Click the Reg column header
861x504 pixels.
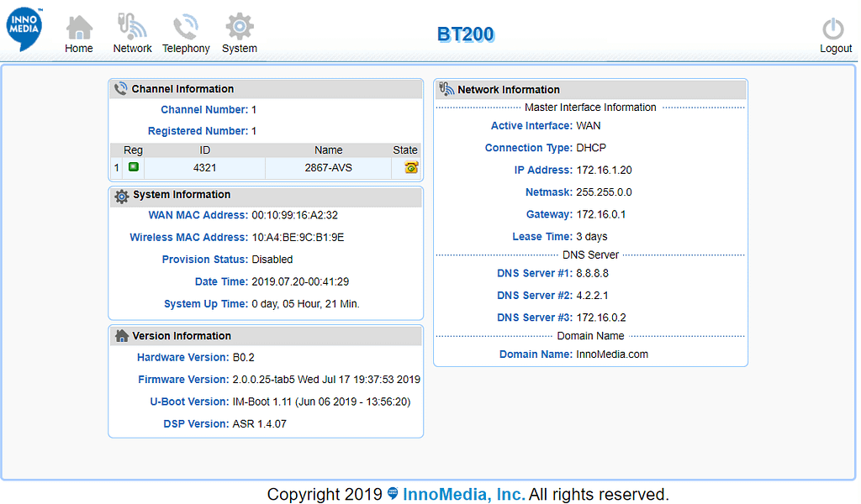tap(133, 150)
